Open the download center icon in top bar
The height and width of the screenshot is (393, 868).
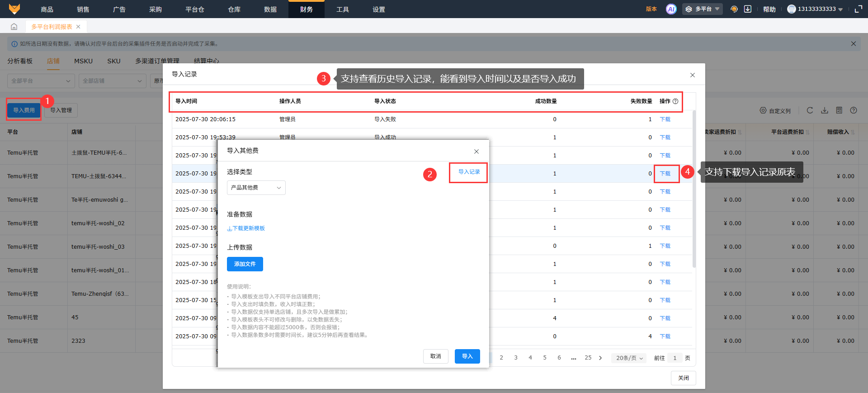748,9
